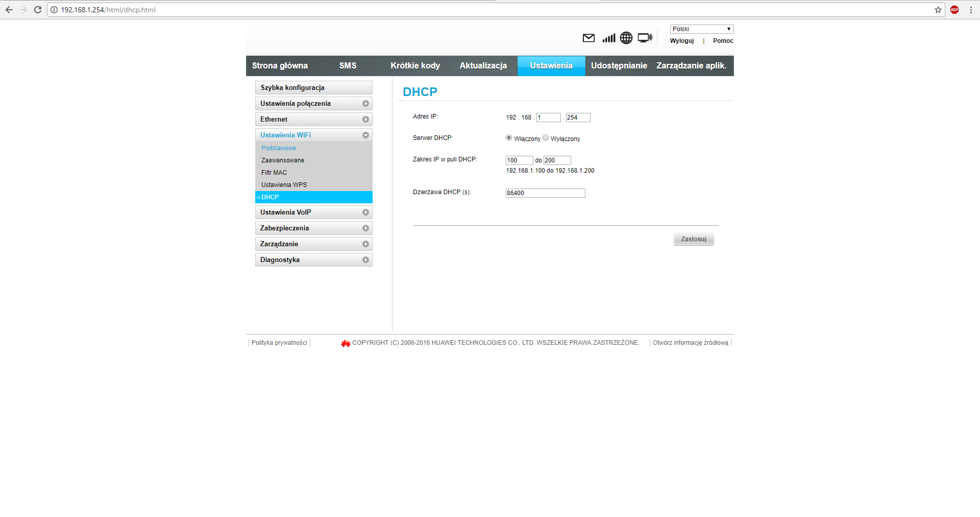Click Otwórz informację źródłową link
This screenshot has width=980, height=517.
pos(691,343)
